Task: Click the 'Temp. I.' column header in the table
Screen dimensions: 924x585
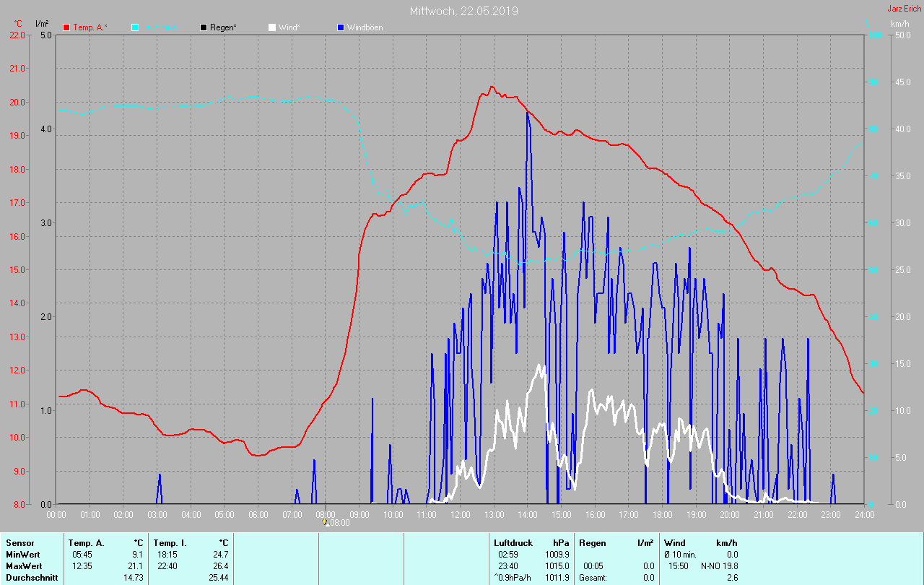Action: point(170,543)
